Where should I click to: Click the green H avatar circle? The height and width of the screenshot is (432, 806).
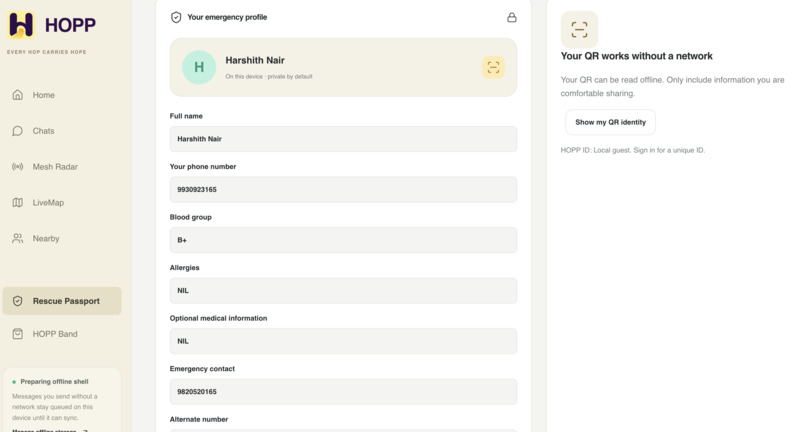tap(199, 67)
